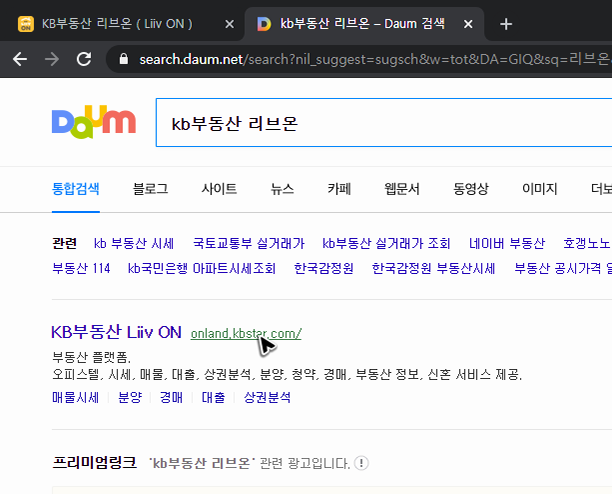The height and width of the screenshot is (494, 612).
Task: Show 이미지 search results
Action: click(539, 189)
